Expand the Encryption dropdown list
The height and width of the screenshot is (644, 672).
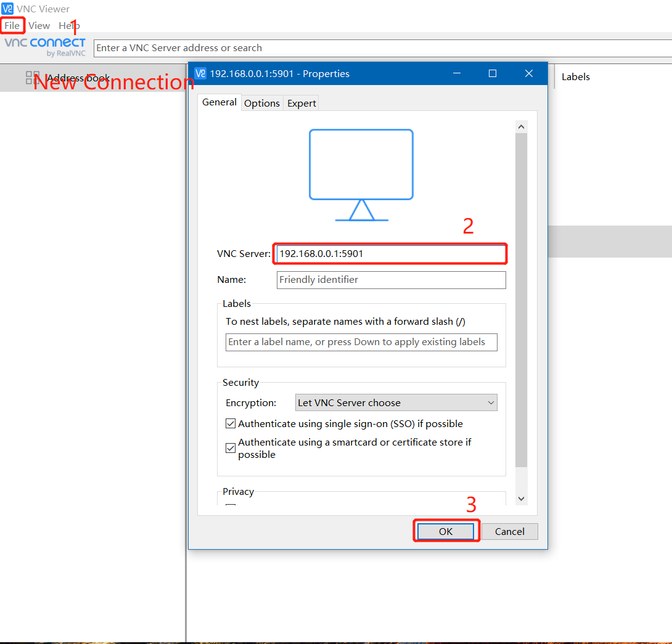tap(396, 403)
